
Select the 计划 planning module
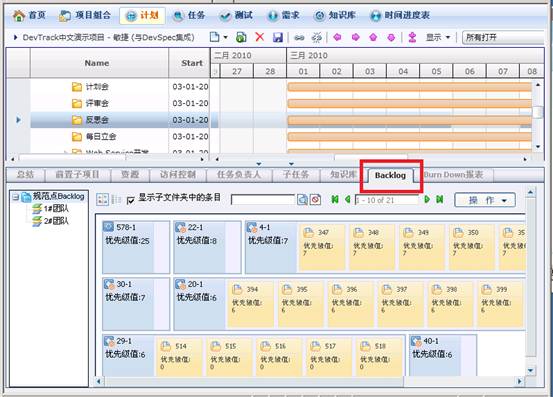[x=142, y=16]
